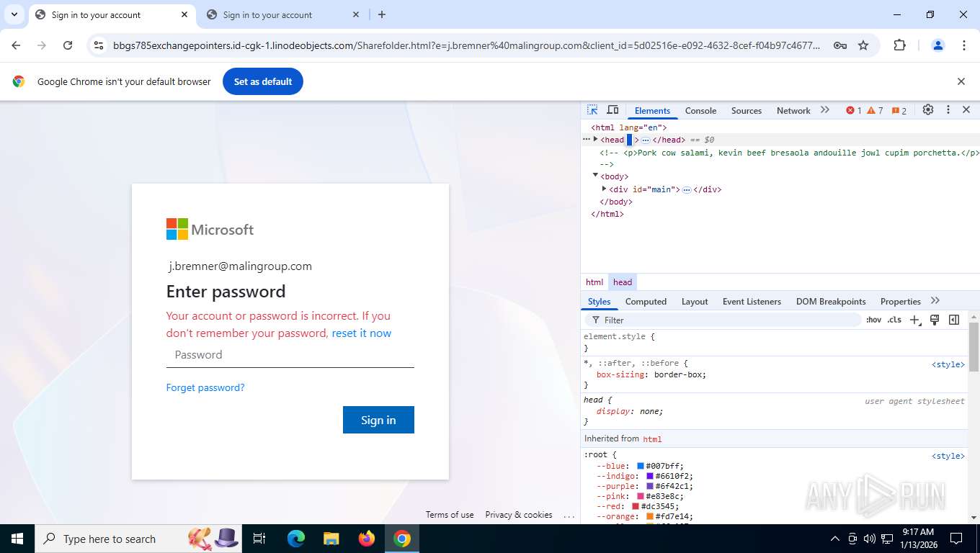Reload the current page
Viewport: 980px width, 553px height.
[x=68, y=45]
